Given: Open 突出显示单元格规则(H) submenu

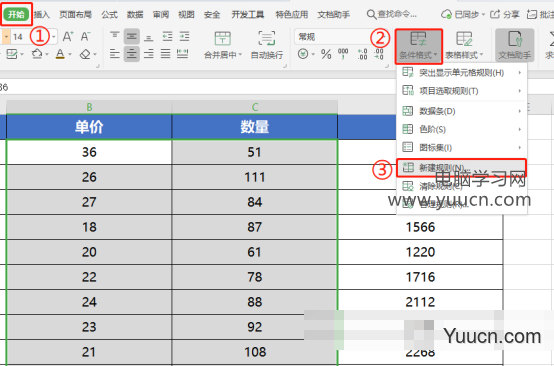Looking at the screenshot, I should coord(462,73).
